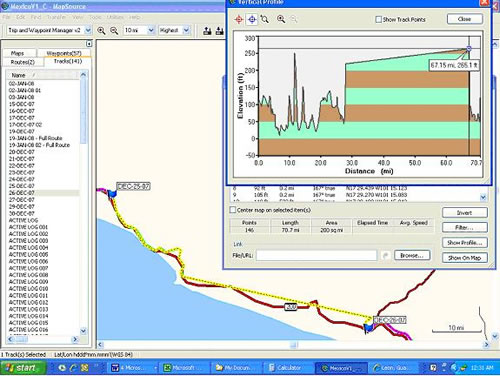
Task: Click the zoom-to-region magnifier in profile toolbar
Action: pos(265,19)
